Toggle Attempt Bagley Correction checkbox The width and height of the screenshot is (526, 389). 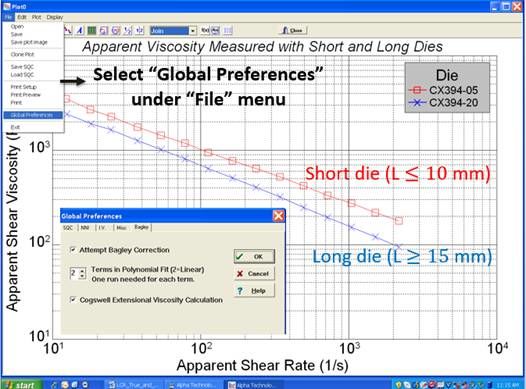coord(73,250)
